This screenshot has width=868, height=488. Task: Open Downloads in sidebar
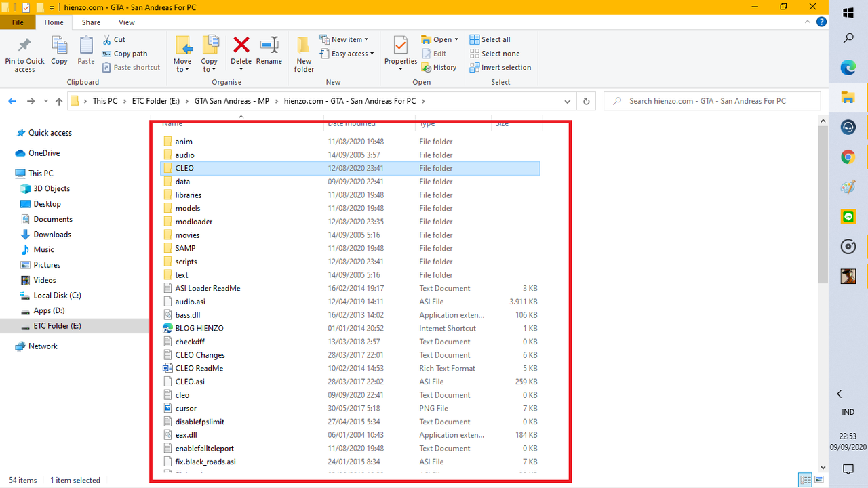tap(52, 235)
